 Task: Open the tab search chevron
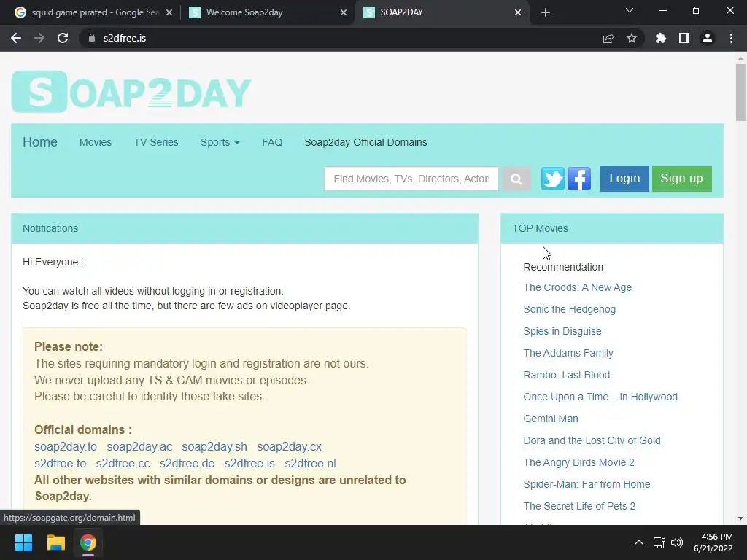(x=630, y=10)
